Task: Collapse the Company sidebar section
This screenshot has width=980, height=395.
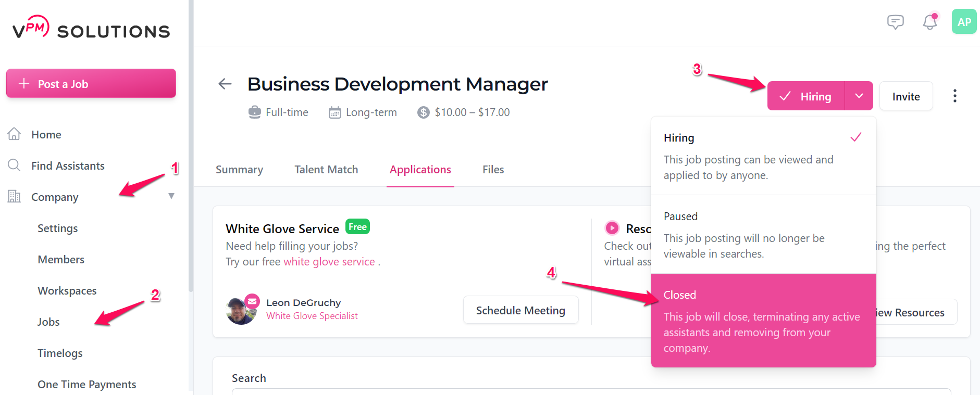Action: coord(171,196)
